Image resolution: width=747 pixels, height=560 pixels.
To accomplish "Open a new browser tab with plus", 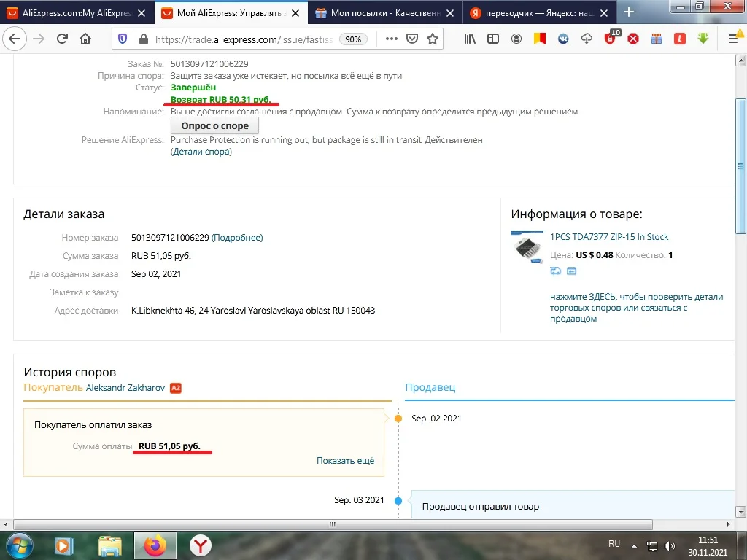I will [629, 12].
